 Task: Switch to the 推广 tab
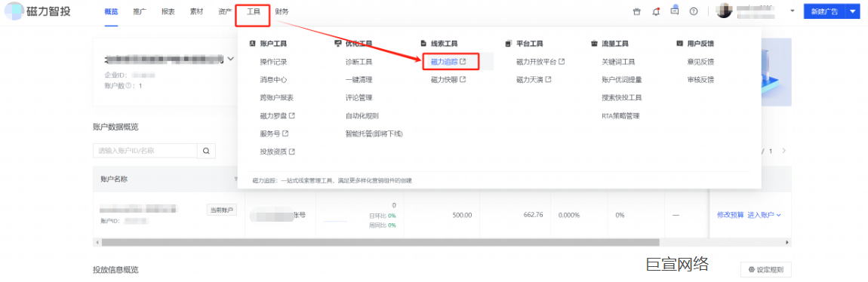[140, 11]
